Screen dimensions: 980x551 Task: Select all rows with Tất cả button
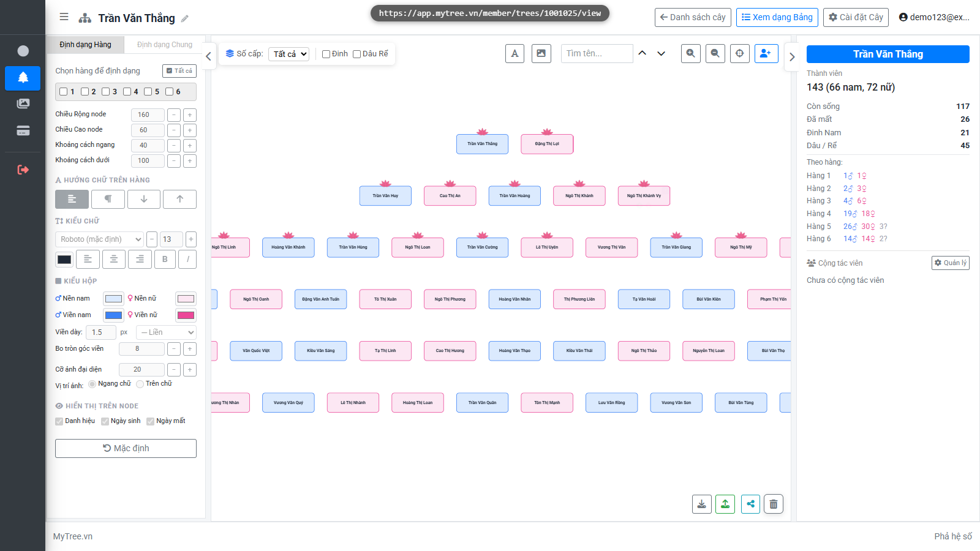pyautogui.click(x=179, y=71)
